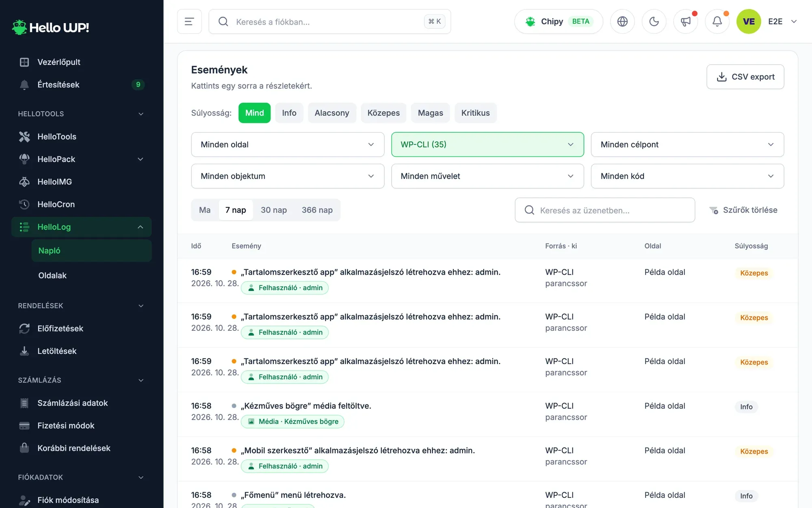The image size is (812, 508).
Task: Select the 30 nap time range tab
Action: click(274, 210)
